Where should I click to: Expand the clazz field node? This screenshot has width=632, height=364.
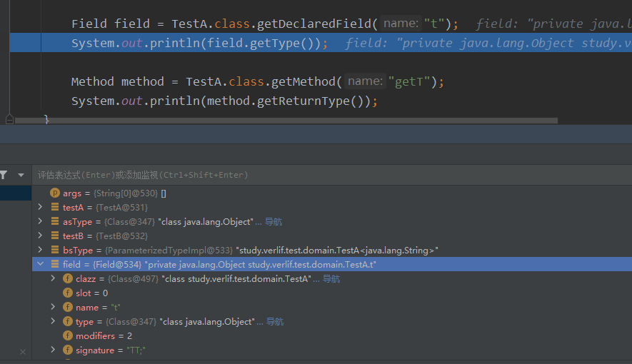54,279
